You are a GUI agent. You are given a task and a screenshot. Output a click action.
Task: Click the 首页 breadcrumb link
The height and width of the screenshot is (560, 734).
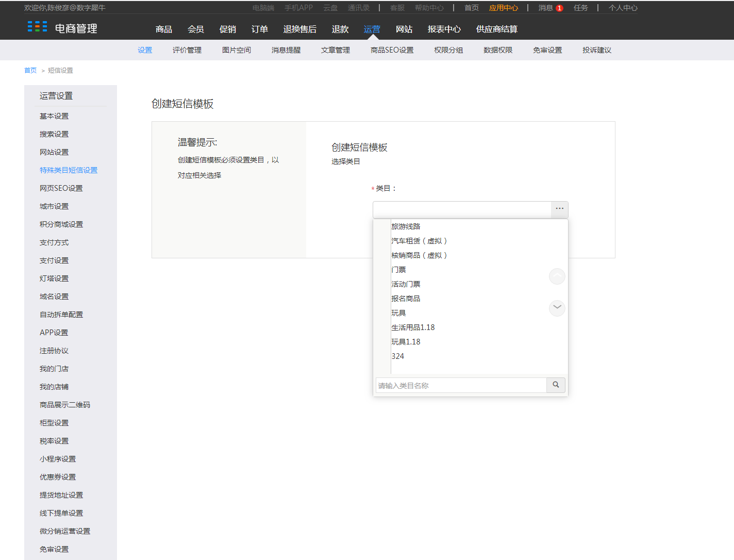[x=30, y=71]
